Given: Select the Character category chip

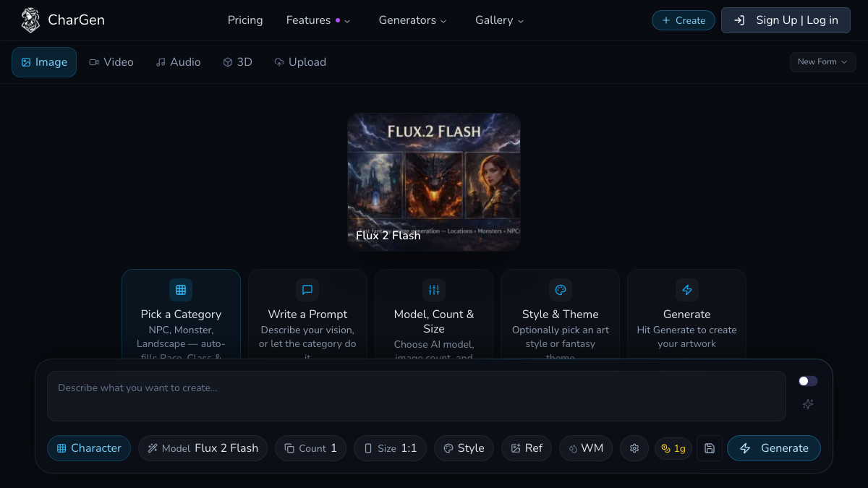Looking at the screenshot, I should pyautogui.click(x=89, y=448).
